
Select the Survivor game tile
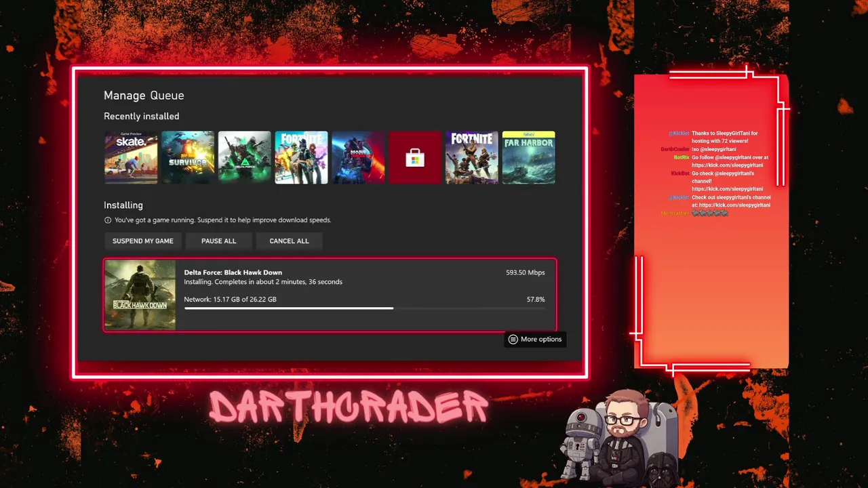[x=188, y=157]
